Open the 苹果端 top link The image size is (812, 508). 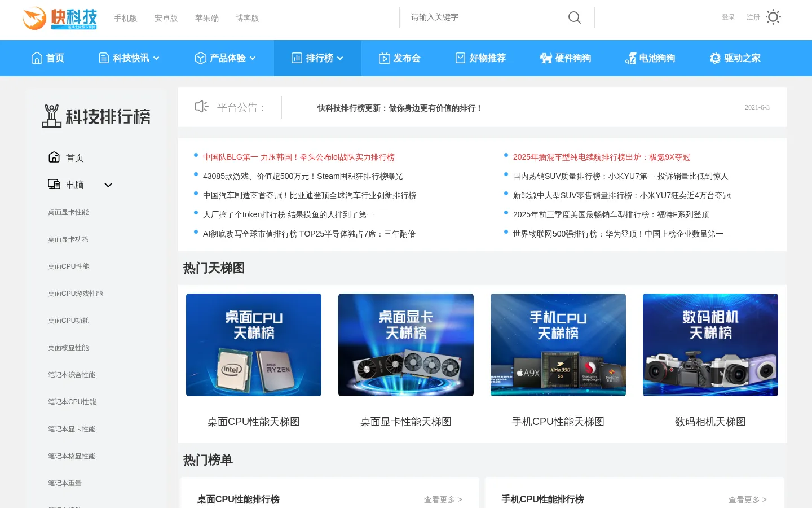pos(207,18)
